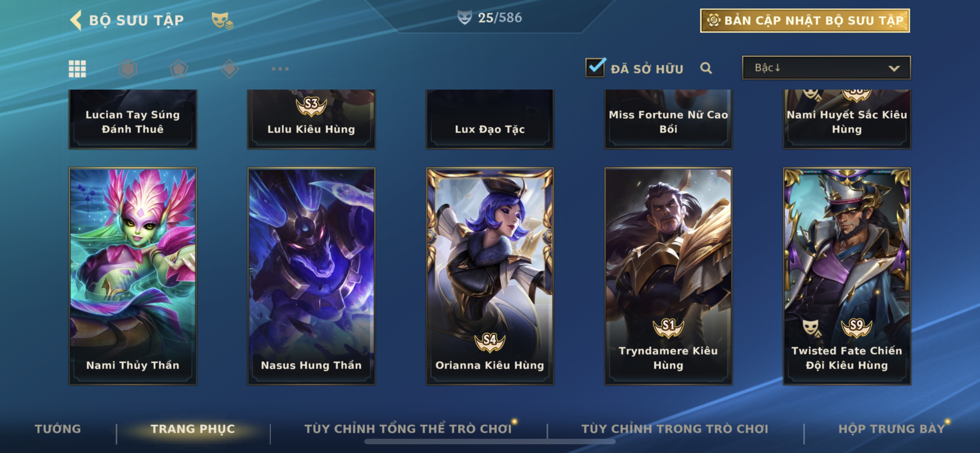
Task: Click the Bậc dropdown chevron arrow
Action: click(894, 69)
